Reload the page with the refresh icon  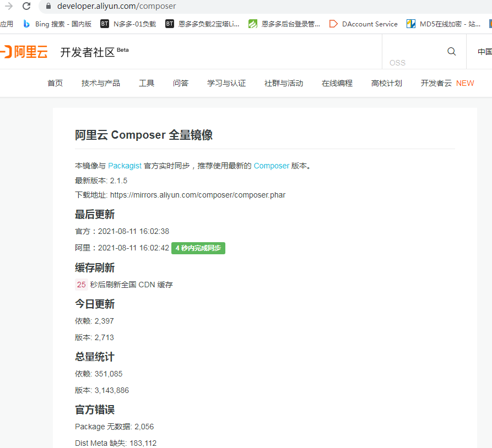click(x=26, y=6)
